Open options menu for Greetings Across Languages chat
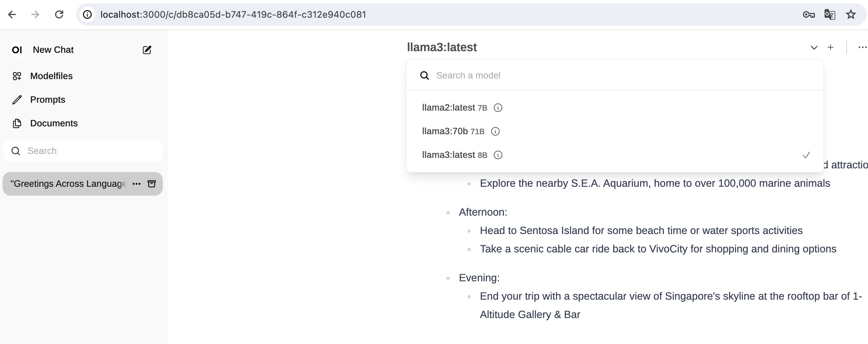 pos(137,183)
